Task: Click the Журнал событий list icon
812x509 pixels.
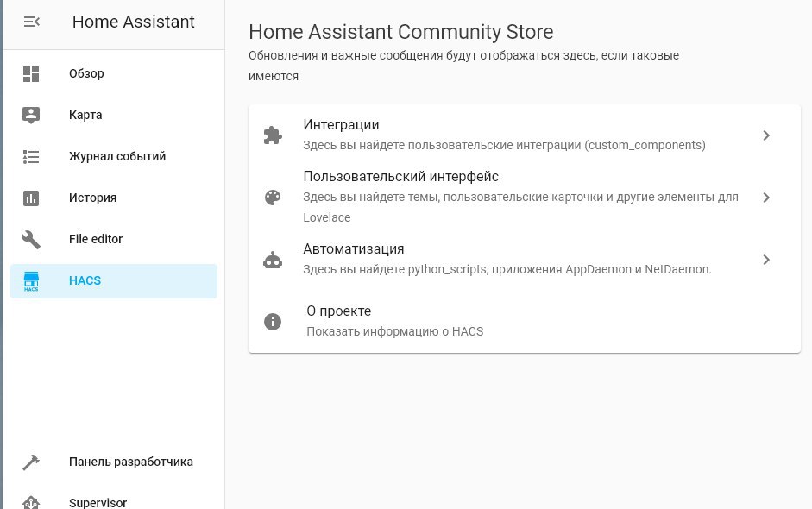Action: (31, 157)
